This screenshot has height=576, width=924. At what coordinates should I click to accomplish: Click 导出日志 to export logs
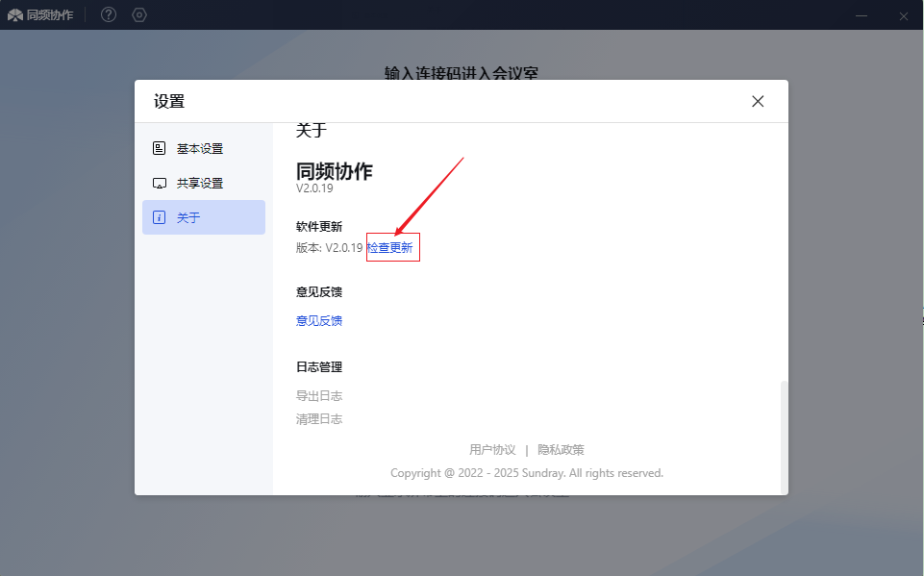tap(319, 395)
